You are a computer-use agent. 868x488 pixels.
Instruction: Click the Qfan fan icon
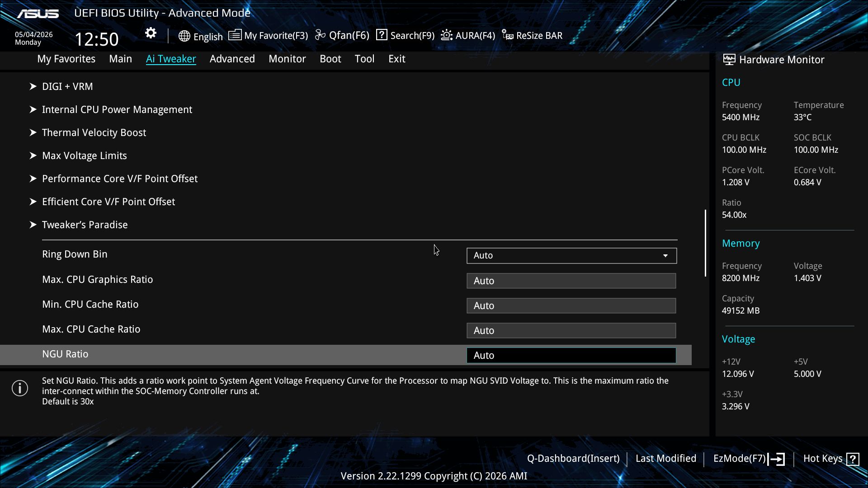click(320, 35)
